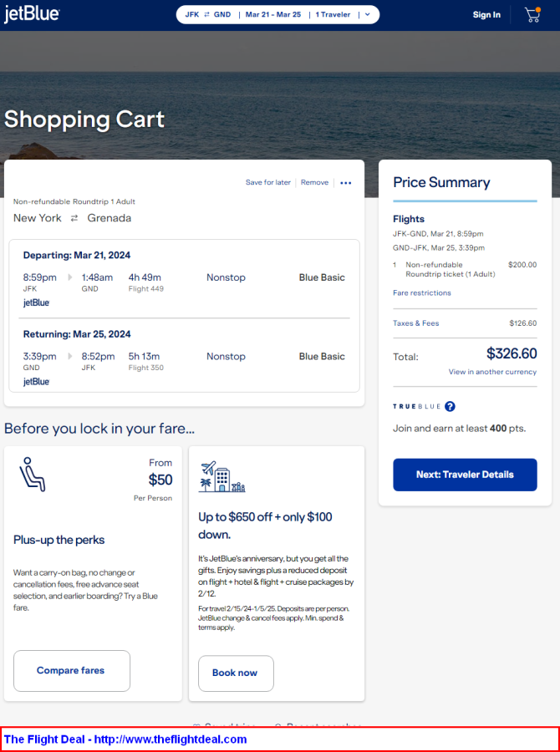
Task: Open the three-dot more options menu
Action: [346, 183]
